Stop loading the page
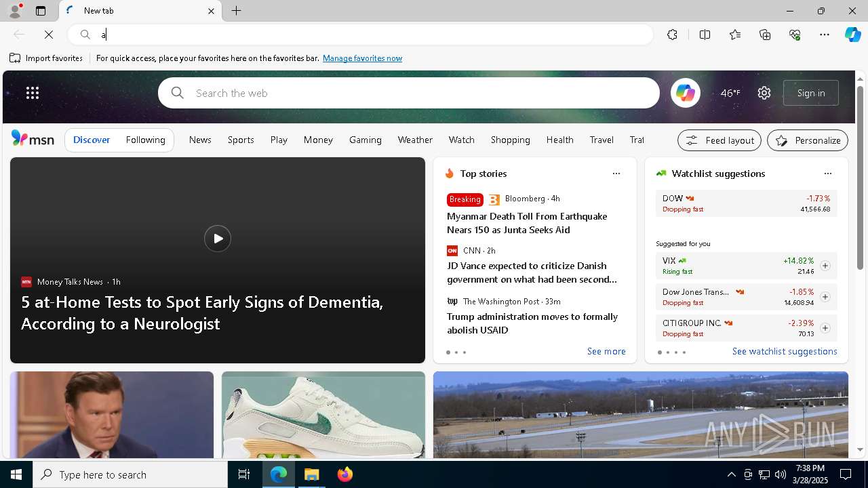 (x=49, y=35)
